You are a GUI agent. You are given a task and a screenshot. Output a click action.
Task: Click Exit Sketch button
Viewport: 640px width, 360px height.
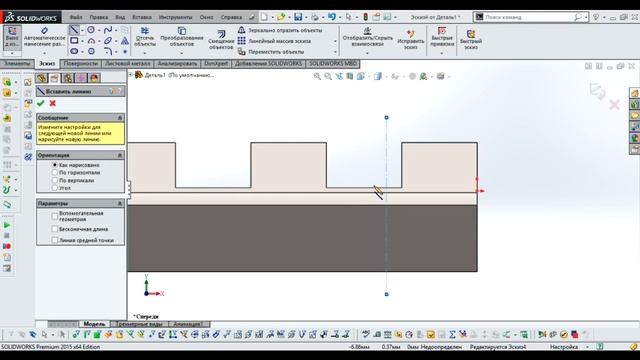(12, 37)
